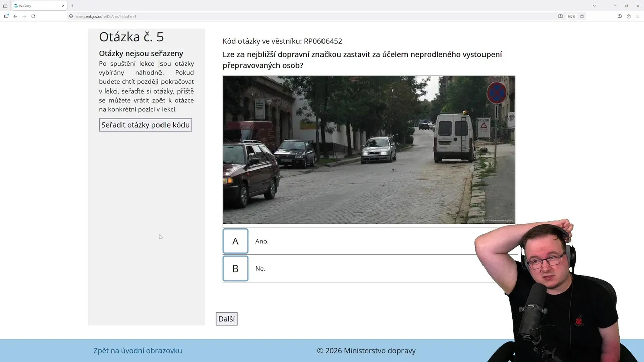The height and width of the screenshot is (362, 644).
Task: Select the answer text Ne.
Action: pos(260,268)
